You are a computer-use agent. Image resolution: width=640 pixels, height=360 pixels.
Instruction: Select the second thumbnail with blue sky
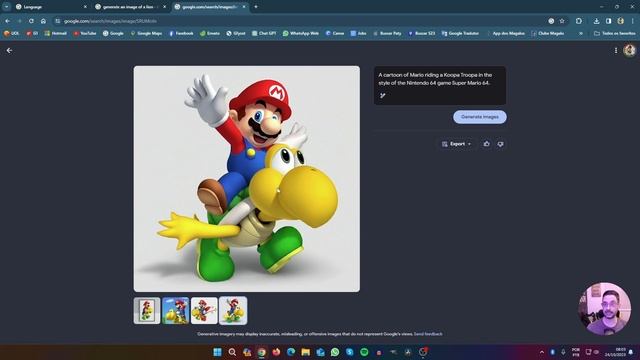coord(176,311)
